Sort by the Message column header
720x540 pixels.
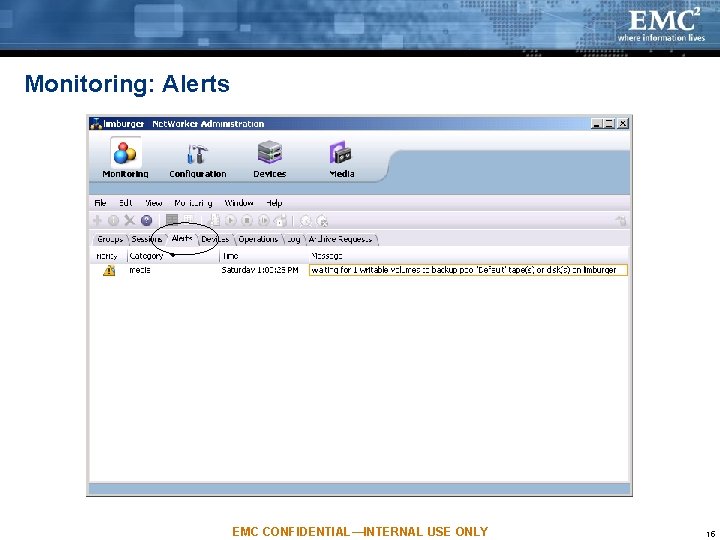click(x=468, y=256)
